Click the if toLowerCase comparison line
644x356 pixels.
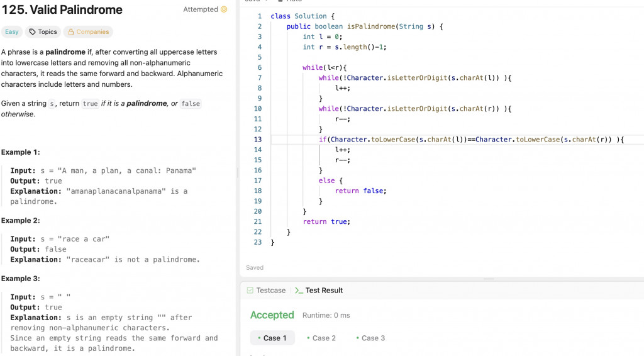click(472, 139)
